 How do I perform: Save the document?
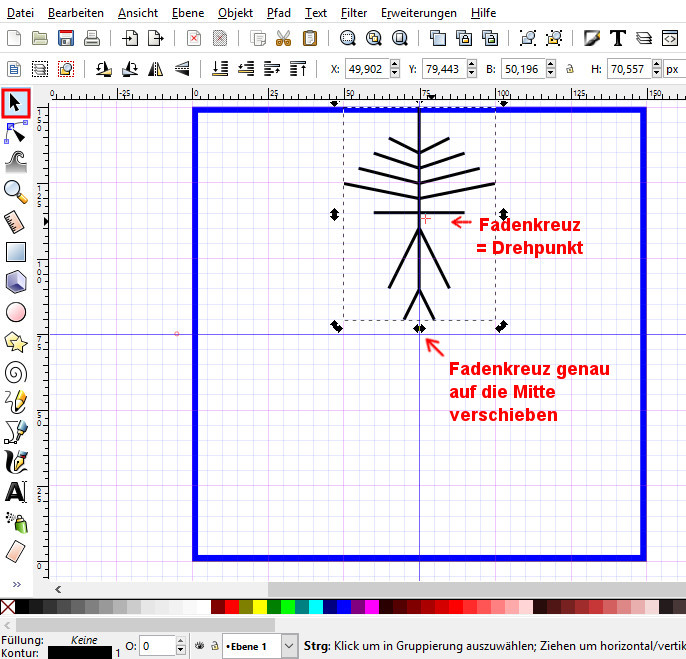tap(66, 38)
